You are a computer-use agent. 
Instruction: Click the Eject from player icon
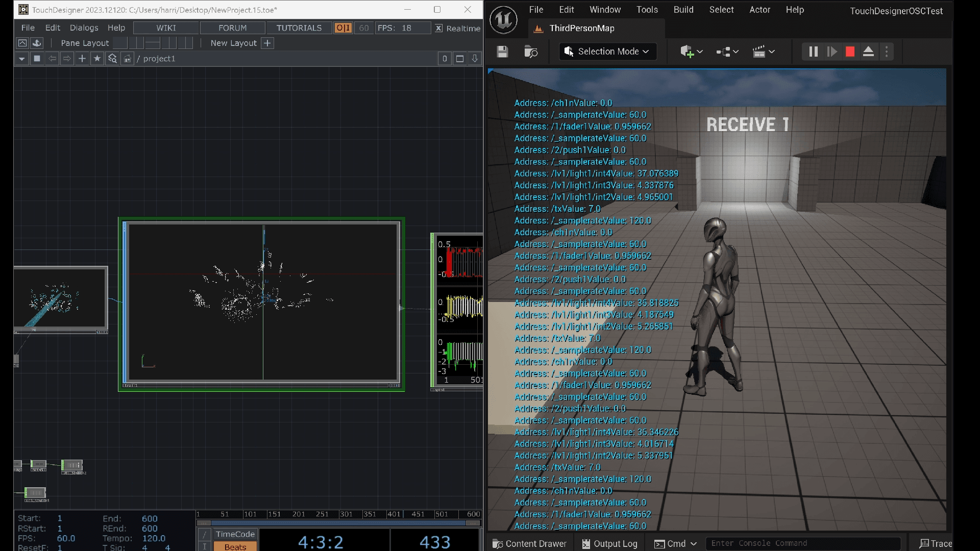click(868, 52)
